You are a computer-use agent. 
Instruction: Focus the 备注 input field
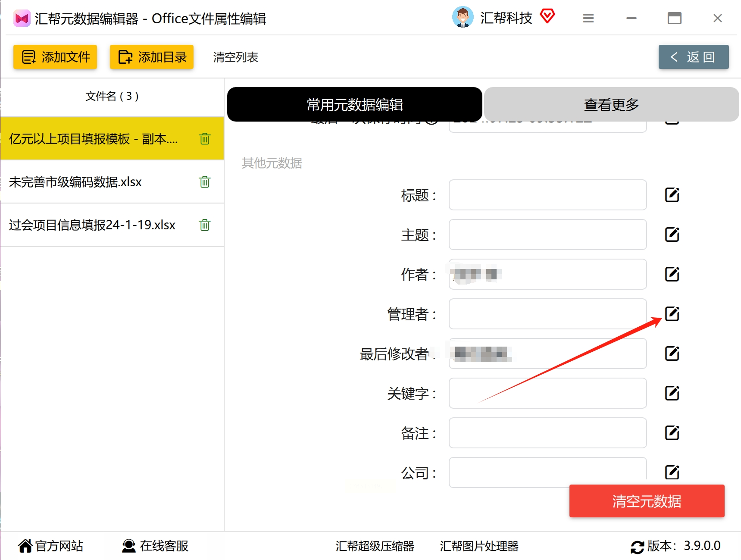(547, 433)
